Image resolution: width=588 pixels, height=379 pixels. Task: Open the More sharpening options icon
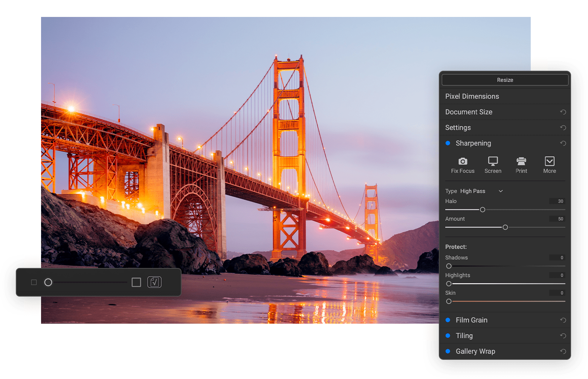pos(549,165)
